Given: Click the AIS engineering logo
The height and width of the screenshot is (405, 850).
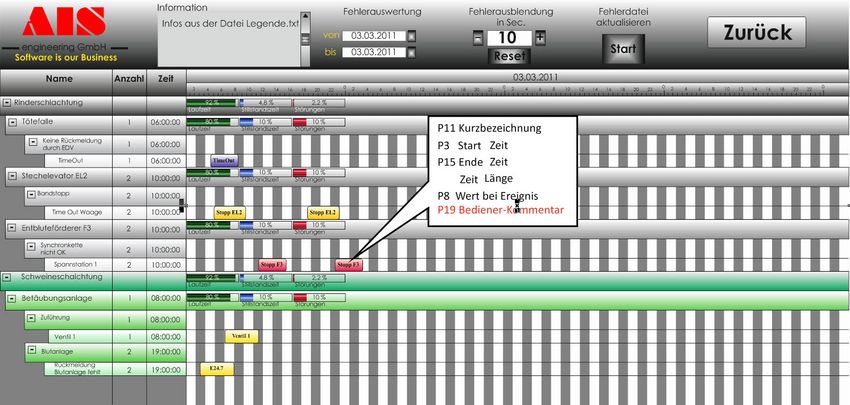Looking at the screenshot, I should [64, 34].
